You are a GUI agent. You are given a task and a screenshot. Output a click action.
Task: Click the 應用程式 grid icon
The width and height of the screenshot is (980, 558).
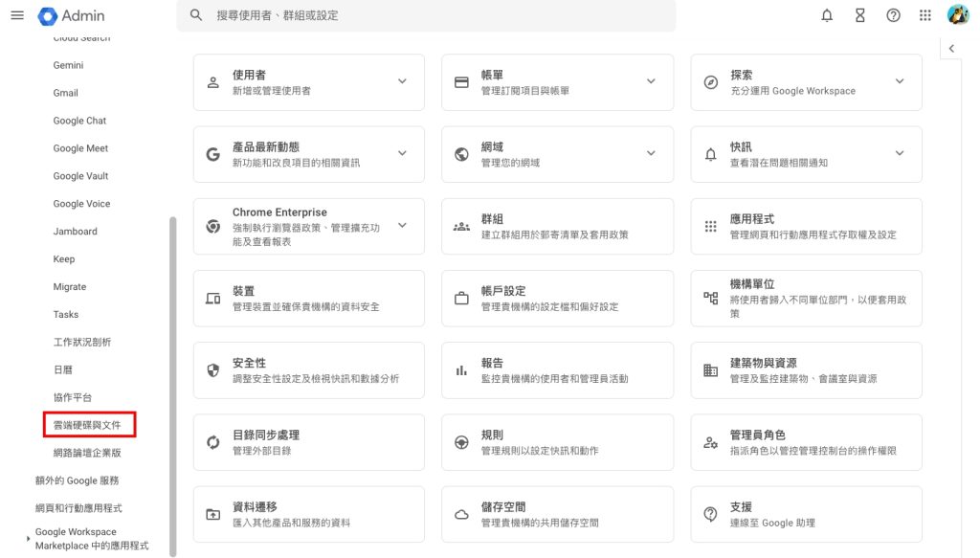711,226
